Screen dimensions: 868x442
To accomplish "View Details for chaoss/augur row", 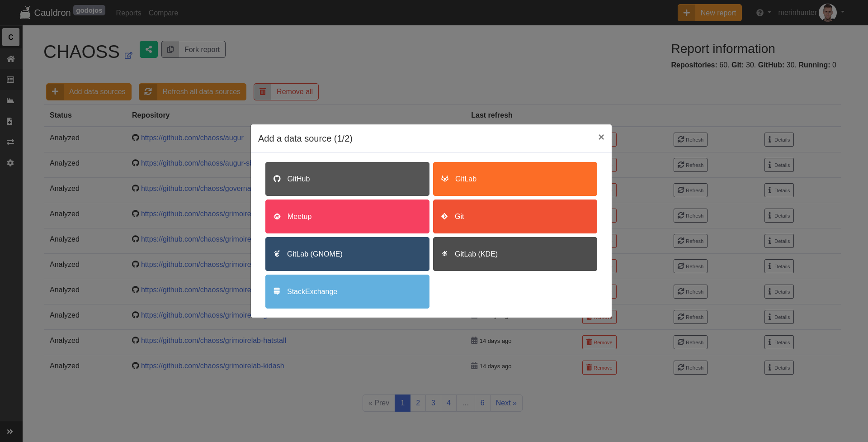I will pos(779,140).
